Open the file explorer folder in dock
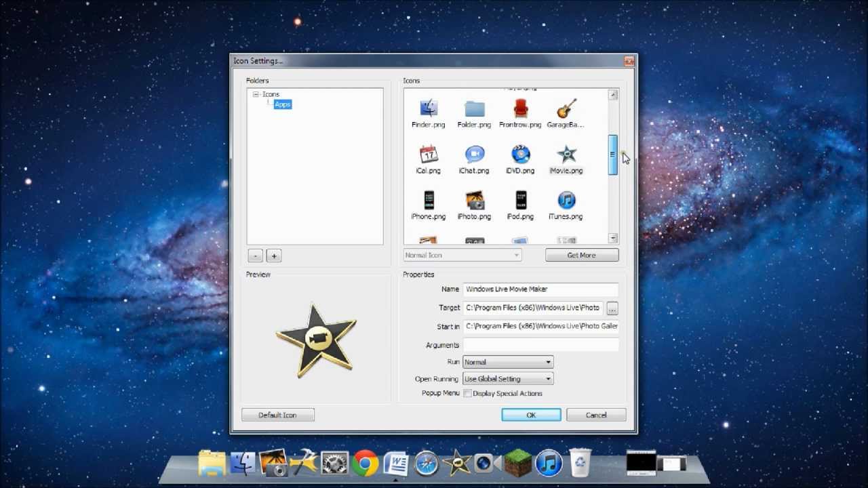This screenshot has height=488, width=868. tap(212, 463)
